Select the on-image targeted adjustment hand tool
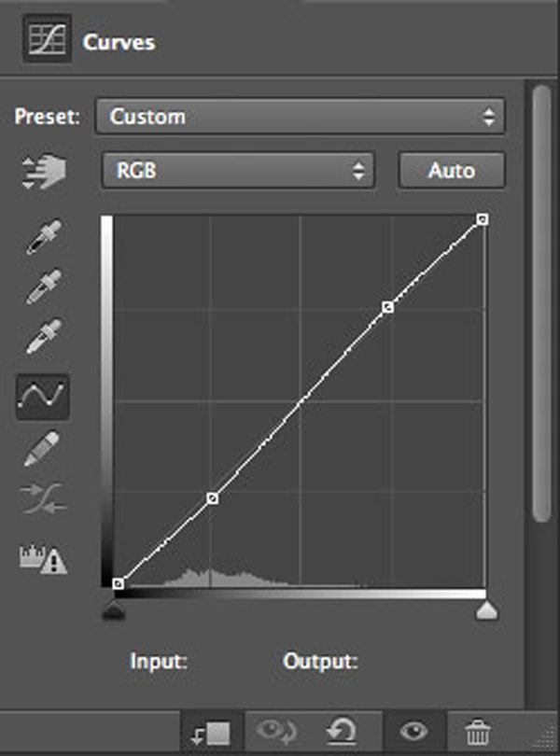560x756 pixels. pos(44,171)
